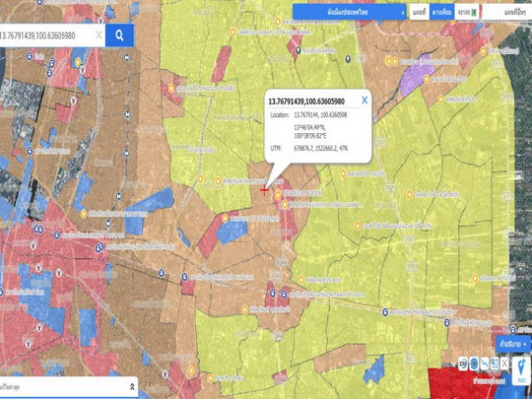Image resolution: width=532 pixels, height=399 pixels.
Task: Click the X clear tool in bottom toolbar
Action: tap(504, 363)
